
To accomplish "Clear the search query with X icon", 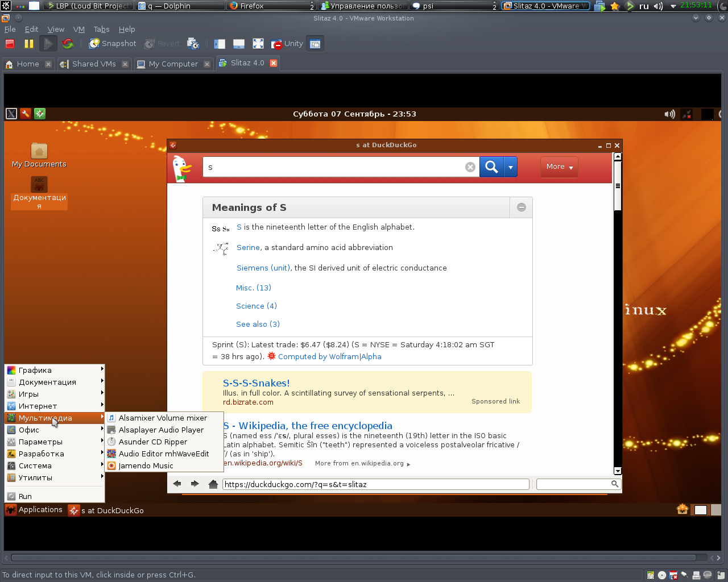I will pyautogui.click(x=470, y=167).
